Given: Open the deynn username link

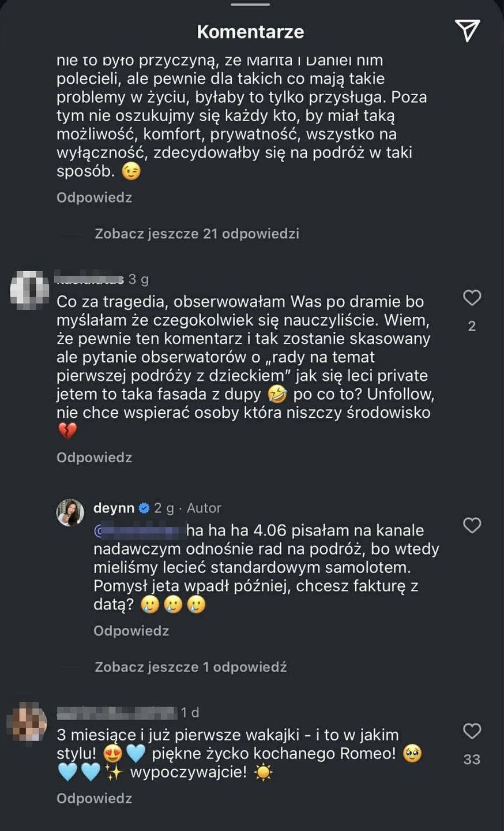Looking at the screenshot, I should click(114, 508).
